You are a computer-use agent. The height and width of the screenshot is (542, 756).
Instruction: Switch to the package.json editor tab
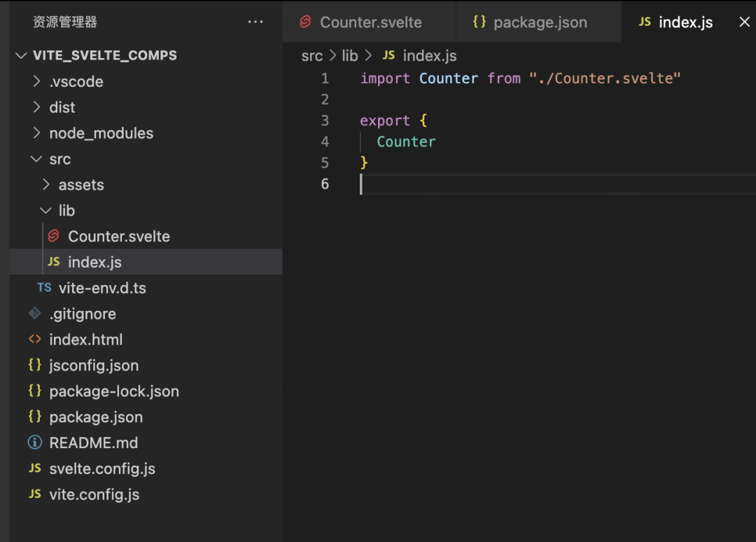[538, 22]
